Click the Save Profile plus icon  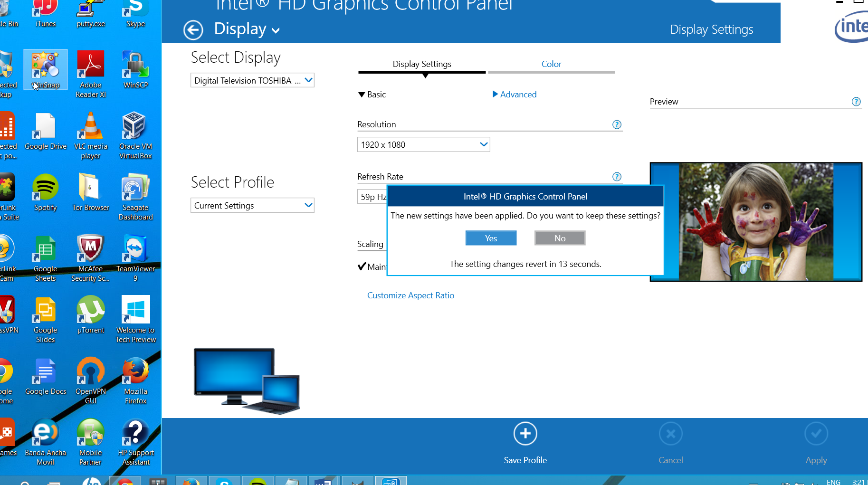click(x=525, y=434)
